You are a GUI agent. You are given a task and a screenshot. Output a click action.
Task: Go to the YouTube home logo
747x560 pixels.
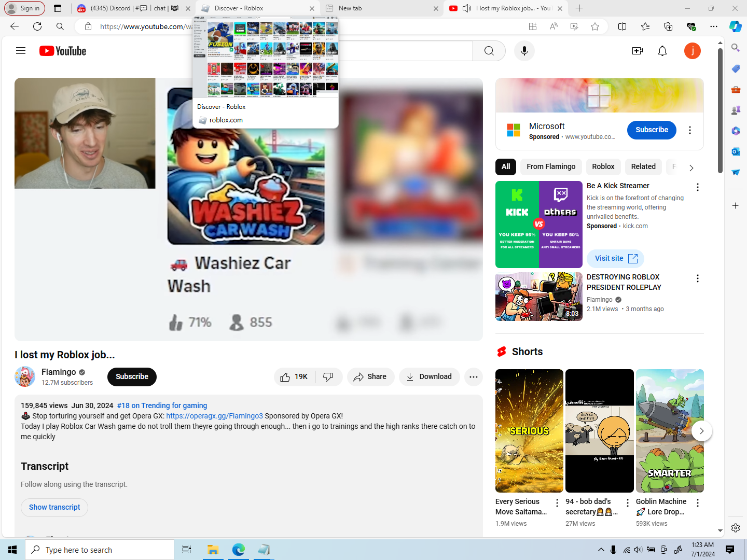(63, 51)
